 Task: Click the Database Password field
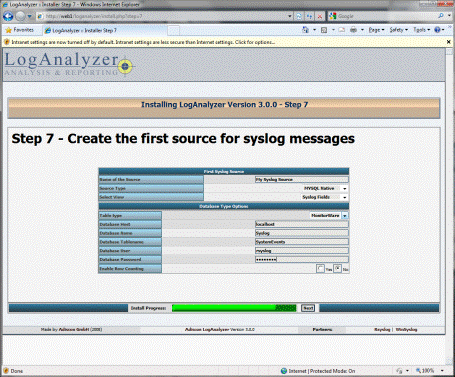click(302, 259)
